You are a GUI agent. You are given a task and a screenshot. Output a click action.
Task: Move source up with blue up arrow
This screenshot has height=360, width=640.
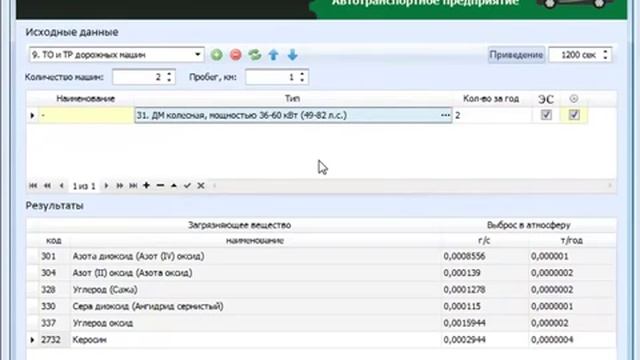click(x=273, y=55)
